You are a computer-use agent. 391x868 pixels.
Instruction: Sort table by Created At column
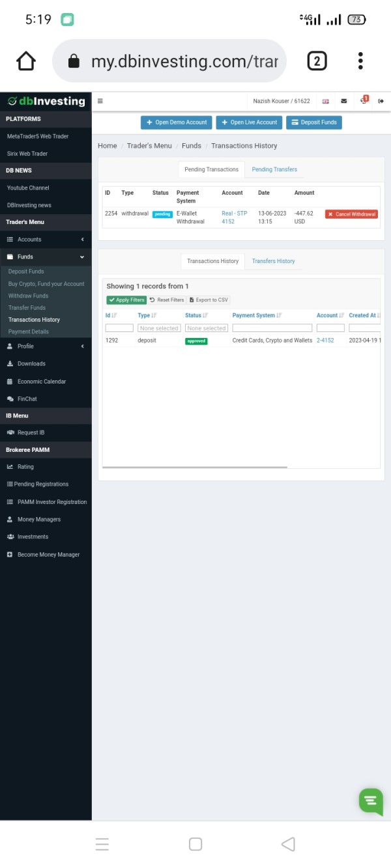coord(364,316)
